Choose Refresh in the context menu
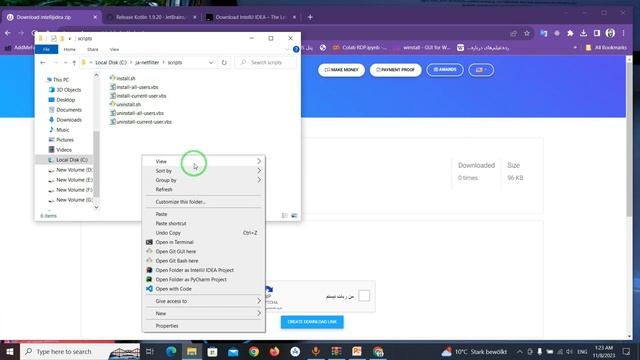 [x=204, y=189]
